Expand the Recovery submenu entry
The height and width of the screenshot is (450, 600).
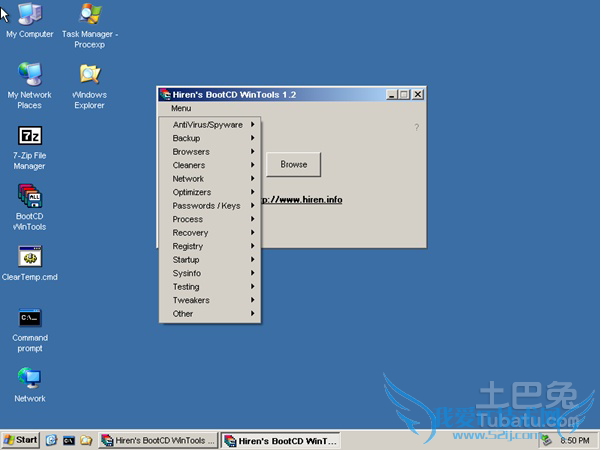click(208, 233)
